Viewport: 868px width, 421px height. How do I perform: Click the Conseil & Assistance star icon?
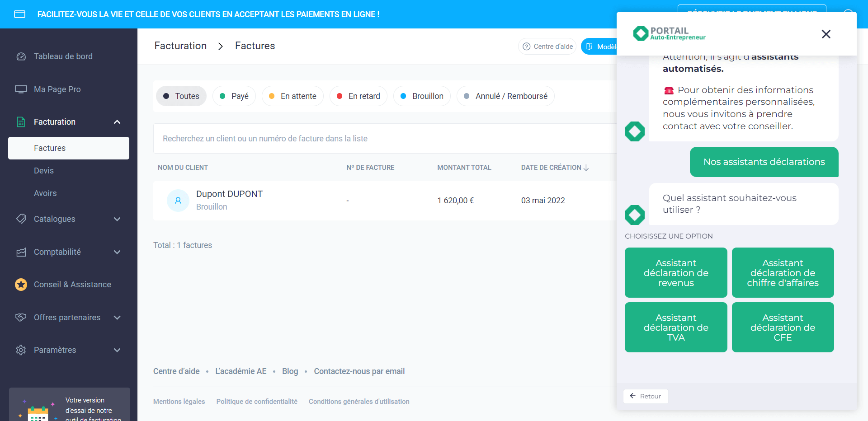21,285
